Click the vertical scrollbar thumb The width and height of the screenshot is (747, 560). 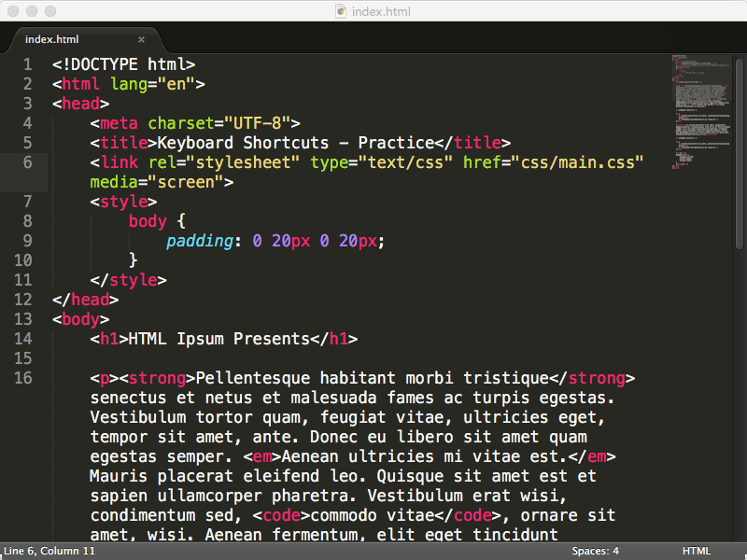click(739, 149)
